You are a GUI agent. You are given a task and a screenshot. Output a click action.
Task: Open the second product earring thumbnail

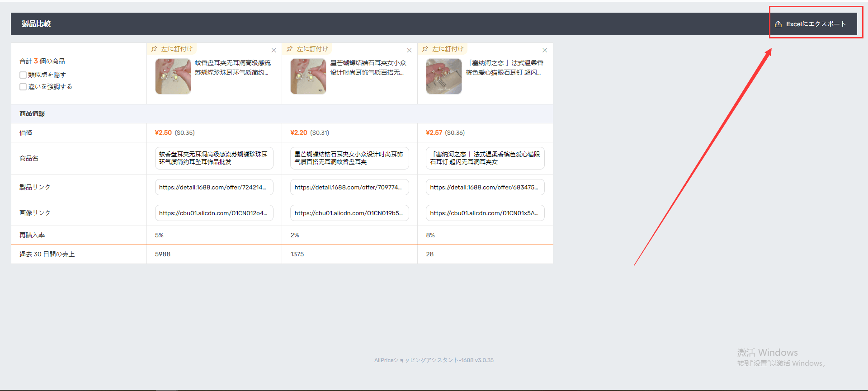tap(308, 76)
